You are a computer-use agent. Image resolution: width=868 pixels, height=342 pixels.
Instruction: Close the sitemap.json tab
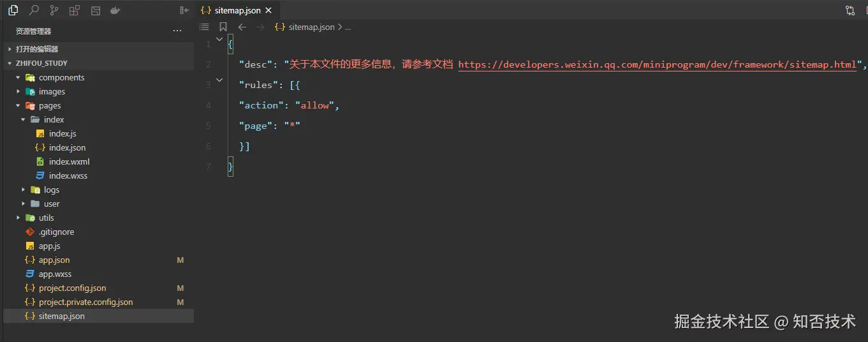coord(269,10)
